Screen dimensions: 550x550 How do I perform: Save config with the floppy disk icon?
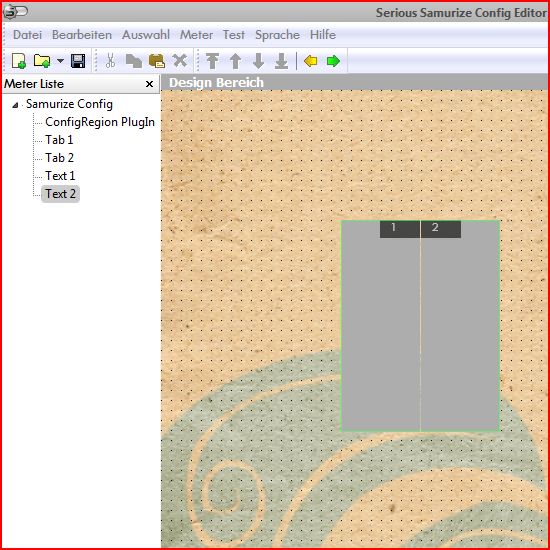click(78, 61)
